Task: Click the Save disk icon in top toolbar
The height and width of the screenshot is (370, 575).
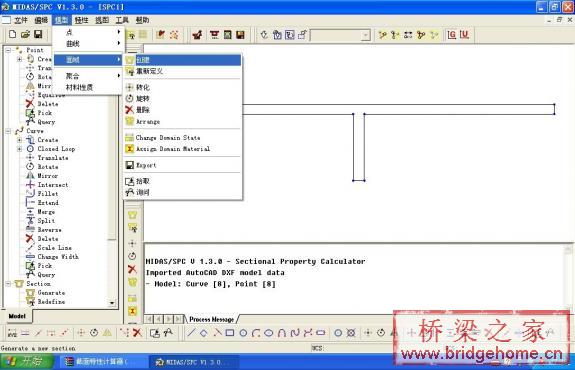Action: [x=38, y=34]
